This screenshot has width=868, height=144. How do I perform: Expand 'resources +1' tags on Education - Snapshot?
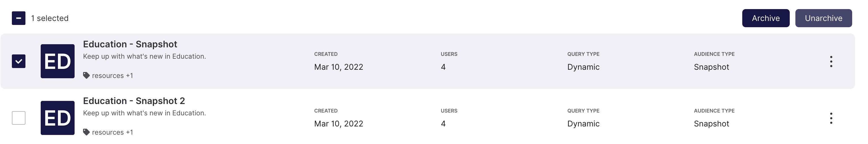pyautogui.click(x=112, y=76)
